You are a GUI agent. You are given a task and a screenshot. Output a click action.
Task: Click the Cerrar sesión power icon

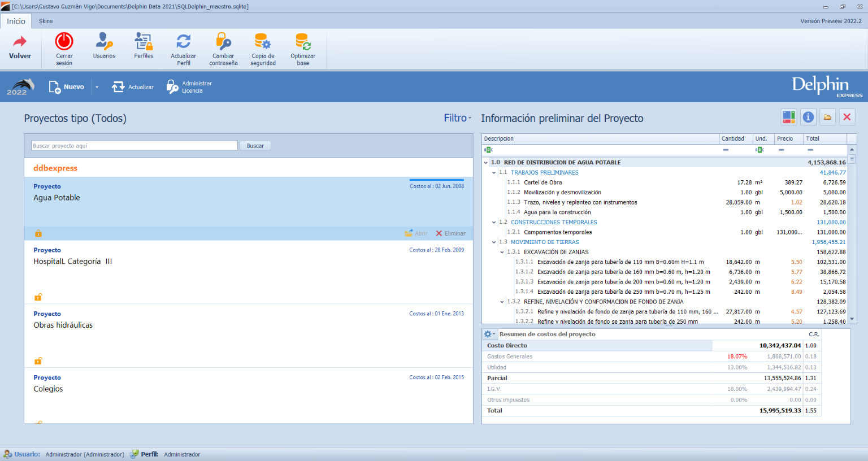[x=64, y=42]
